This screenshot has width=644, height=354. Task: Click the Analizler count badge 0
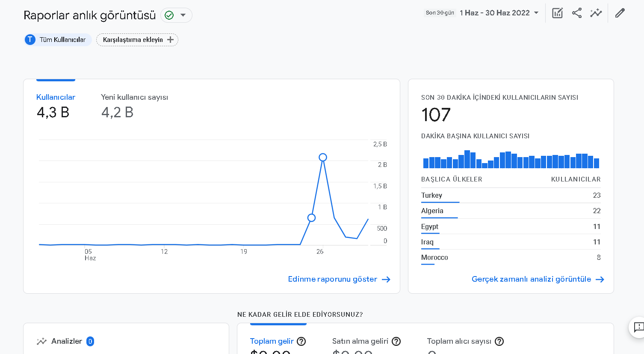90,341
